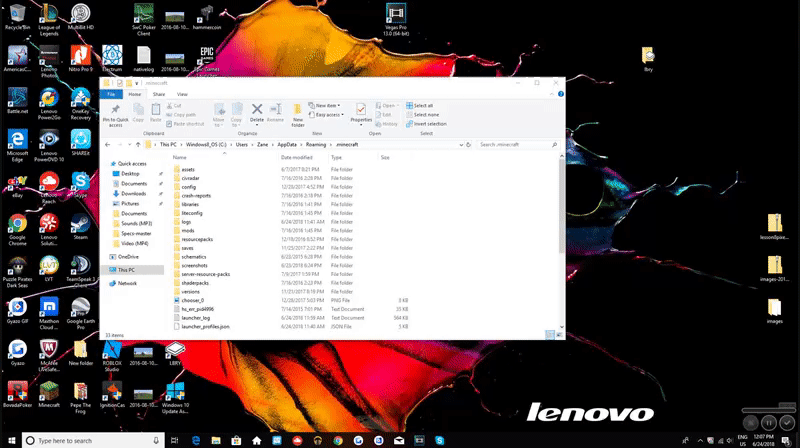This screenshot has width=800, height=448.
Task: Open the Windows Start button
Action: point(11,440)
